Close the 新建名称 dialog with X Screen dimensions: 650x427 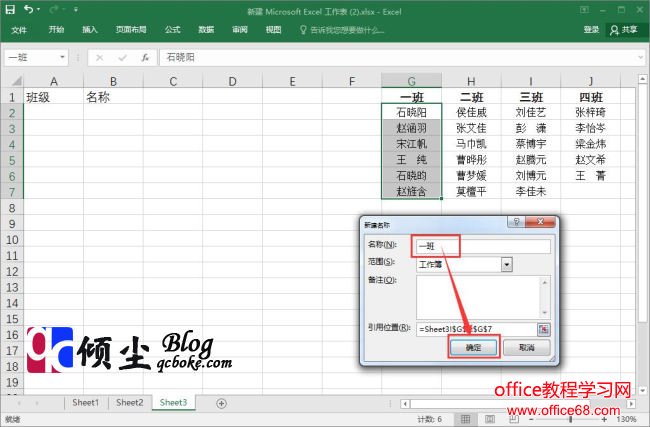tap(540, 222)
